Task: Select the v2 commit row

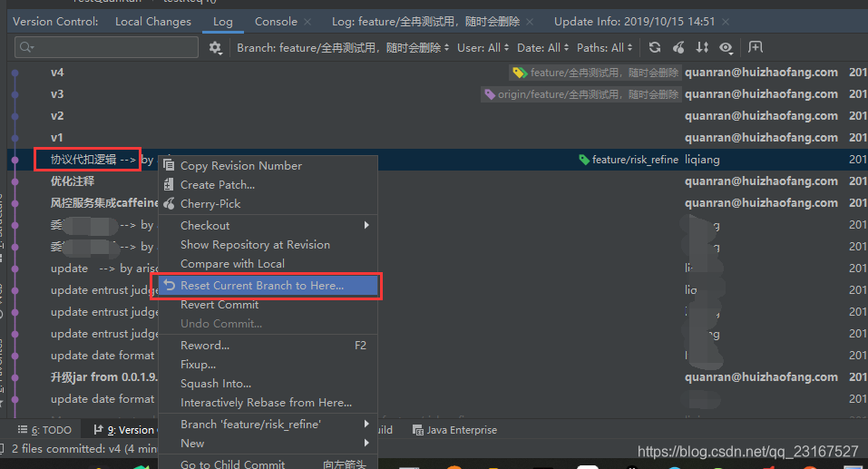Action: coord(437,116)
